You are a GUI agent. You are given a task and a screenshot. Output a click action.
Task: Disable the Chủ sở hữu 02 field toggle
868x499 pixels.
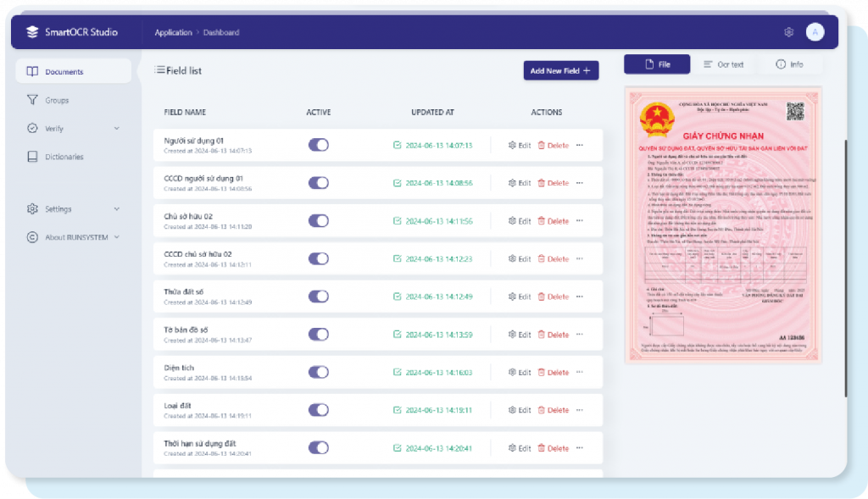318,220
